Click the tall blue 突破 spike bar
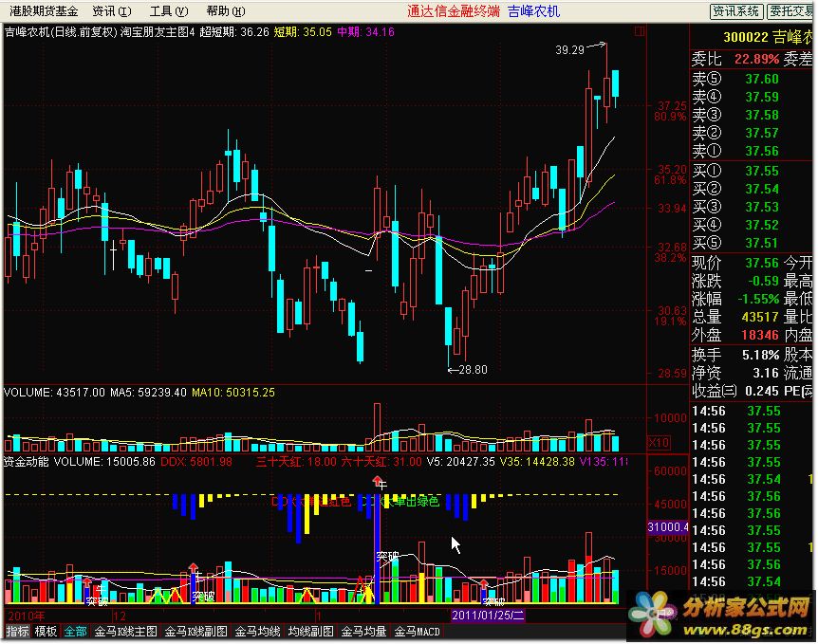 coord(377,547)
